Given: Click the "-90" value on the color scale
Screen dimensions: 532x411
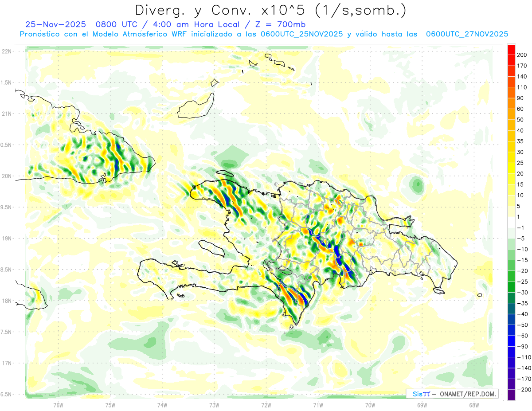Looking at the screenshot, I should [x=523, y=347].
